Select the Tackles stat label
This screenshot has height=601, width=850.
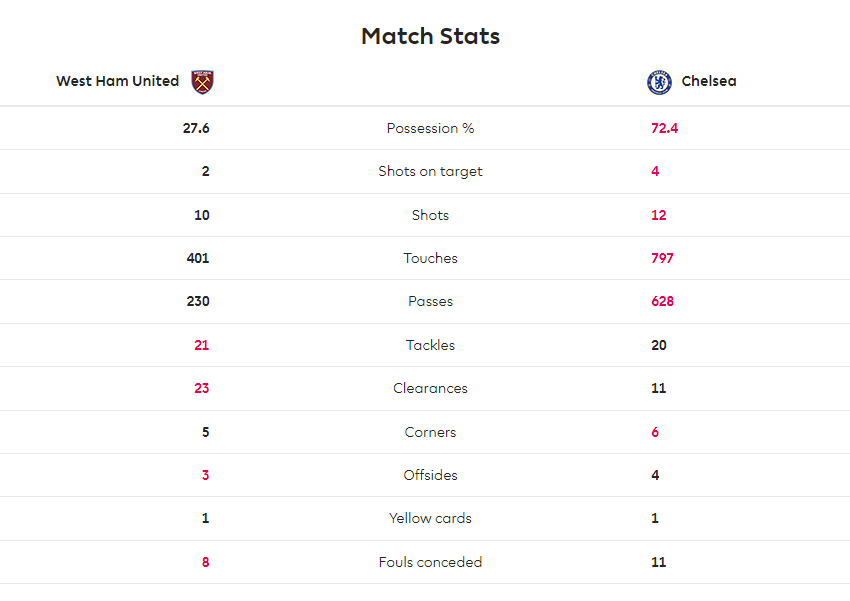(x=430, y=345)
